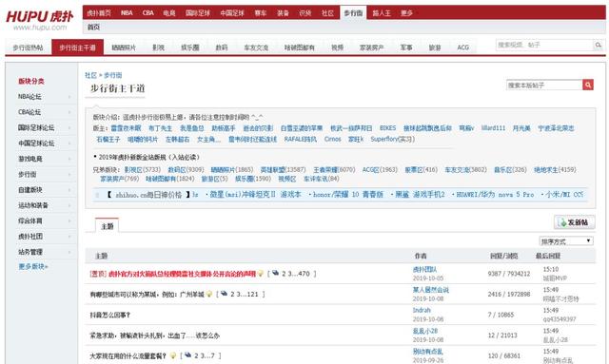Open NBA in top red navigation
The width and height of the screenshot is (609, 364).
127,12
